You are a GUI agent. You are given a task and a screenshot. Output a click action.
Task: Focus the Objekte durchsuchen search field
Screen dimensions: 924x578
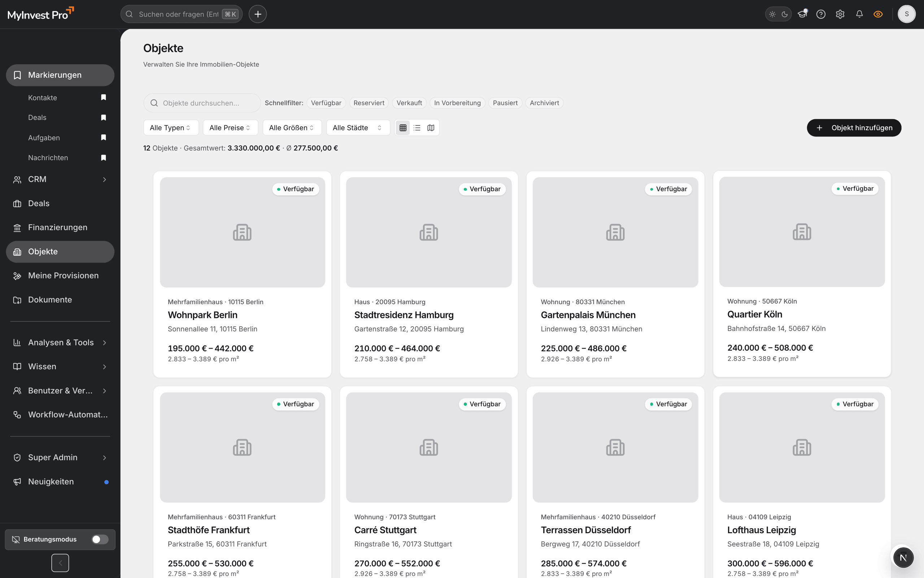202,103
